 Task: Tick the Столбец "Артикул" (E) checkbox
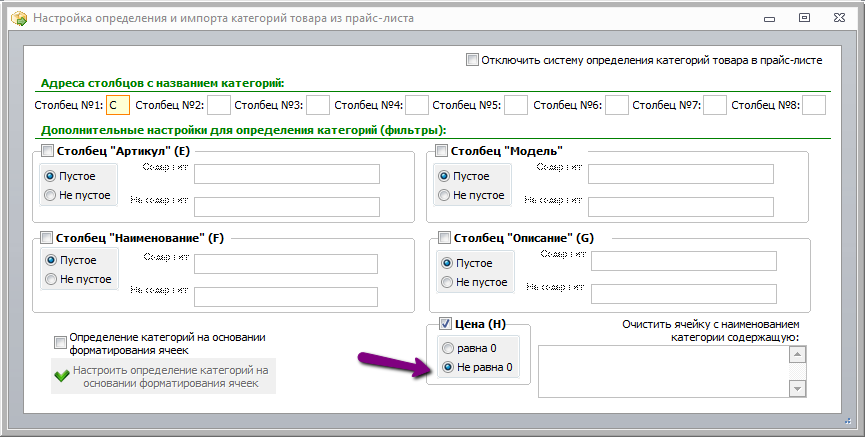coord(47,151)
